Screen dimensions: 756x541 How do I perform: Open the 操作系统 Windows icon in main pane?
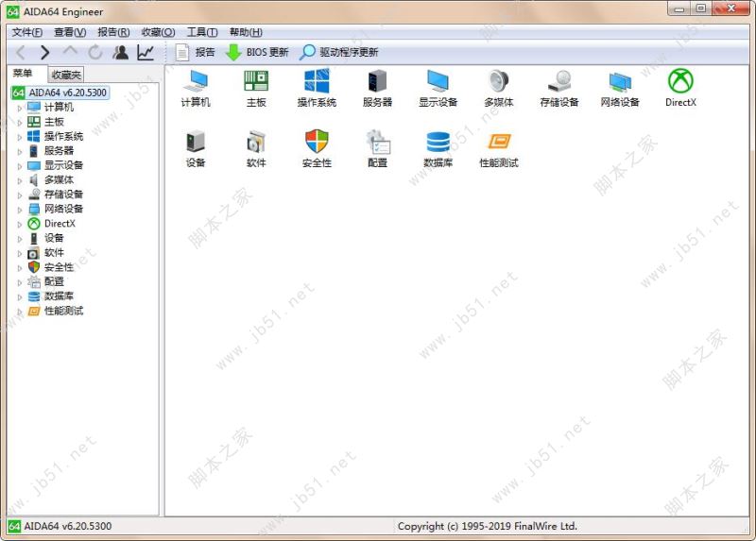pos(317,88)
